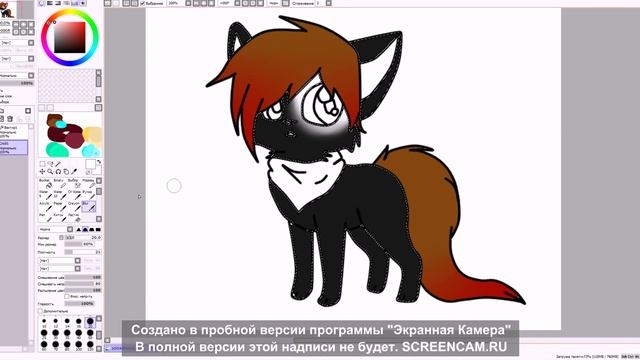Toggle the Выборник checkbox in top toolbar
The width and height of the screenshot is (640, 360).
142,3
